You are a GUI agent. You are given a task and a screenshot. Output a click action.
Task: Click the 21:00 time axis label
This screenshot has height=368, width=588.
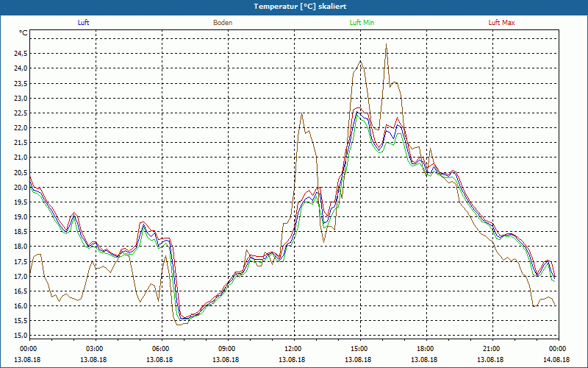[492, 349]
